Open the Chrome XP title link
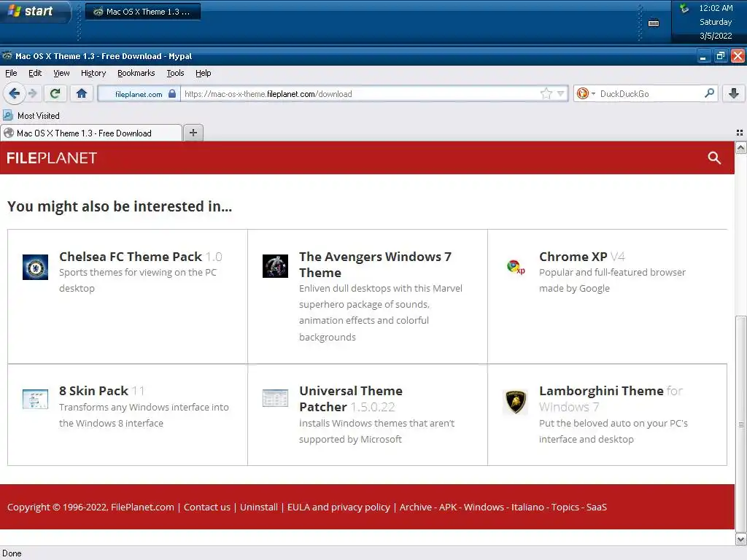747x560 pixels. coord(573,257)
